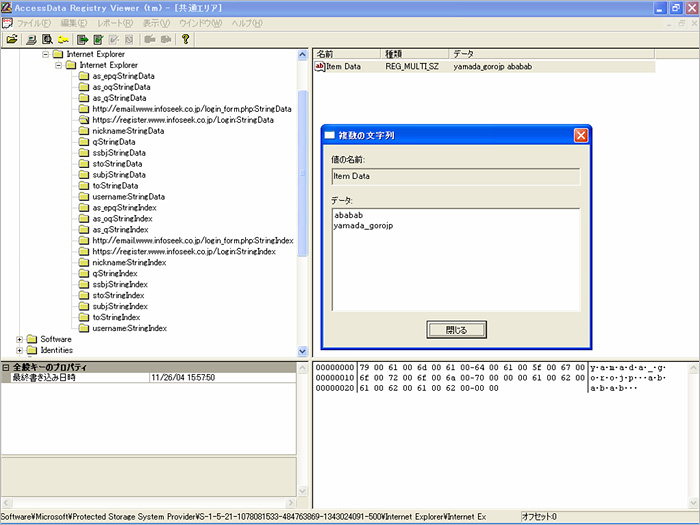Click the magnifier find icon in toolbar
700x525 pixels.
pos(47,40)
